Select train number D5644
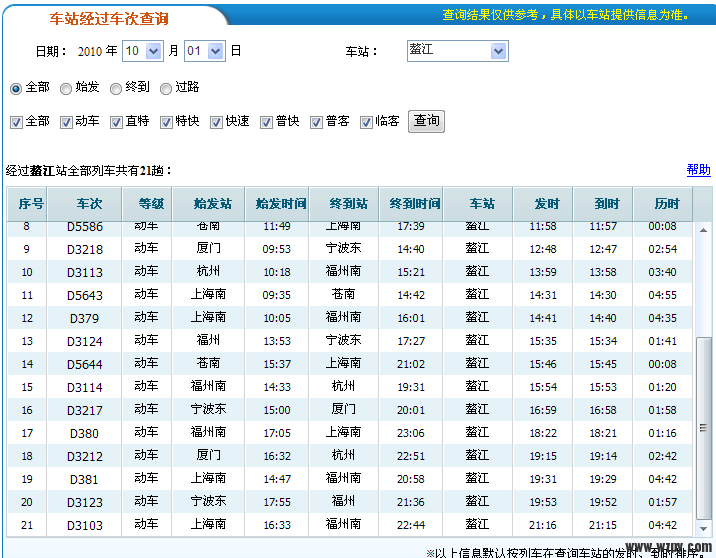The image size is (716, 558). point(85,364)
